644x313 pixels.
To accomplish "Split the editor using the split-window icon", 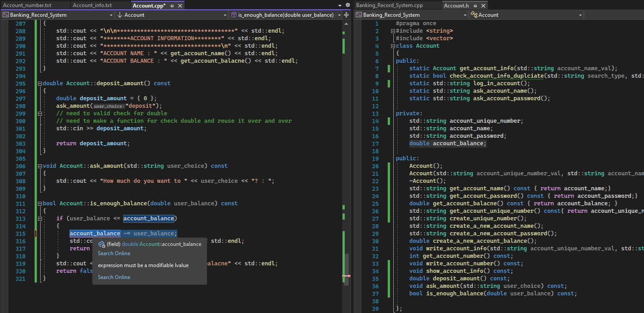I will pyautogui.click(x=346, y=15).
